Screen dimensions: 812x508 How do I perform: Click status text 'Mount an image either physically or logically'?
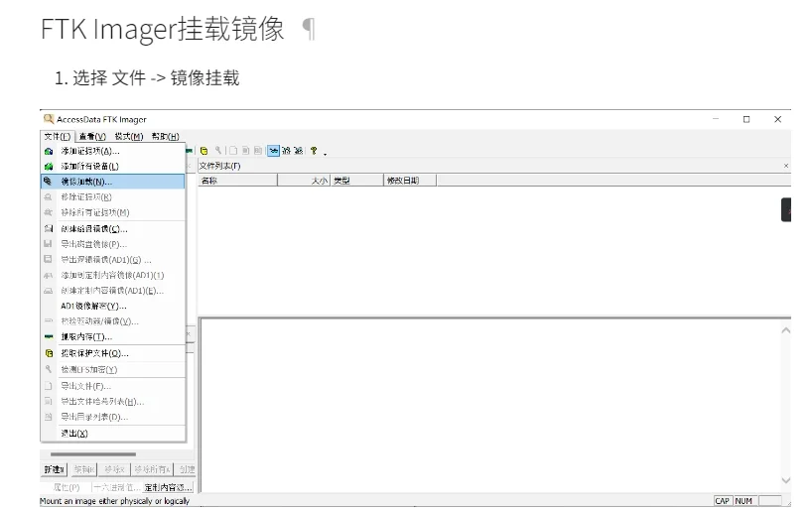click(114, 501)
